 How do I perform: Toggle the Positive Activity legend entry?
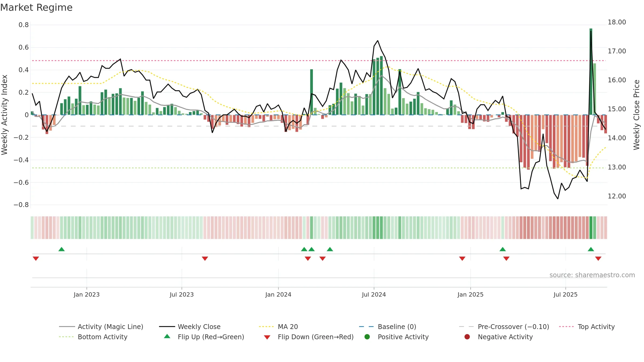click(x=397, y=337)
